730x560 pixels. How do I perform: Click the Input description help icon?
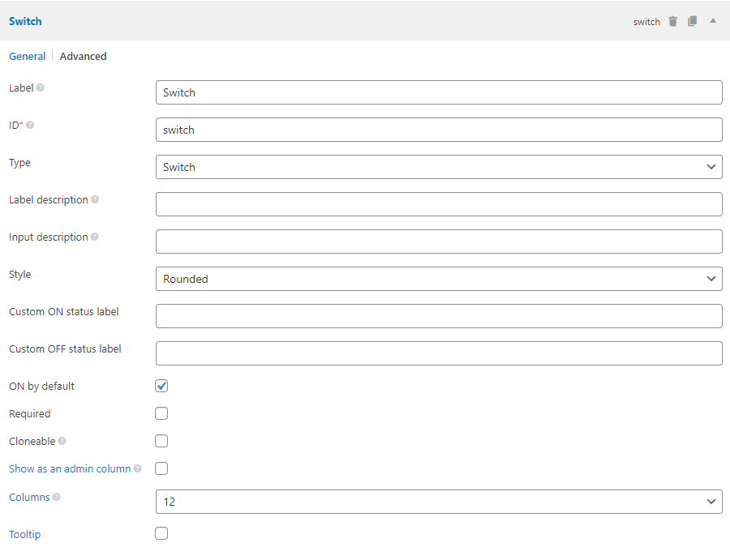point(95,237)
